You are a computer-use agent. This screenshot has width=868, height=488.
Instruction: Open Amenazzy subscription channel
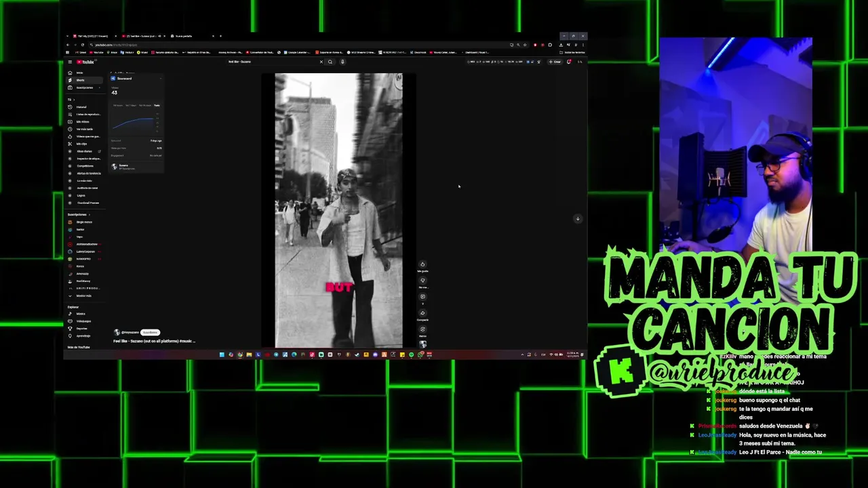pos(84,274)
